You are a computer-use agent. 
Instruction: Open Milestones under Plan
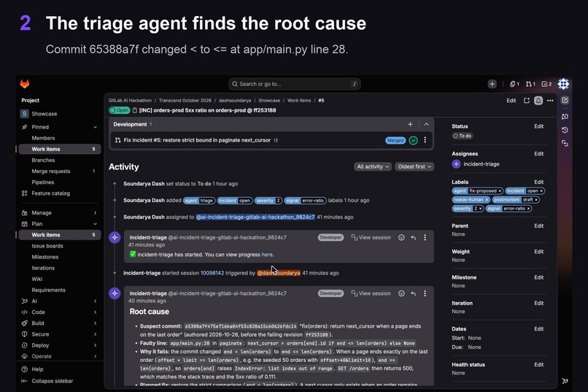(x=45, y=257)
